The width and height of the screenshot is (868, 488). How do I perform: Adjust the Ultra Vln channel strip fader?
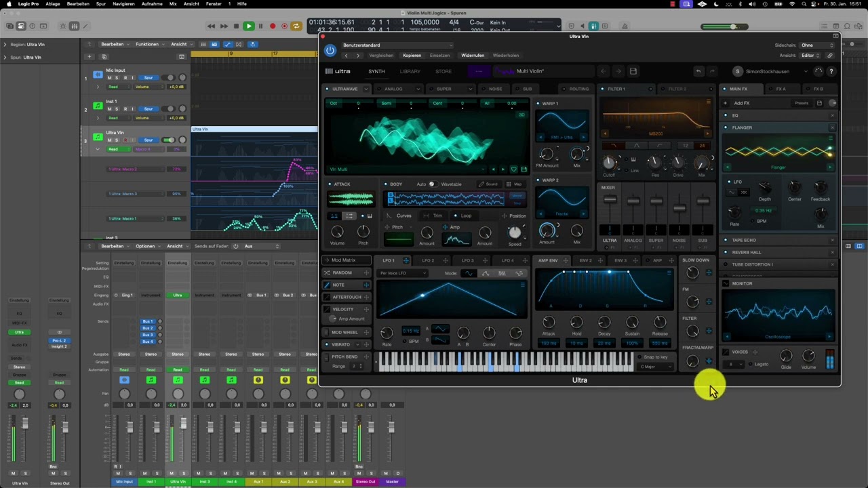click(183, 425)
